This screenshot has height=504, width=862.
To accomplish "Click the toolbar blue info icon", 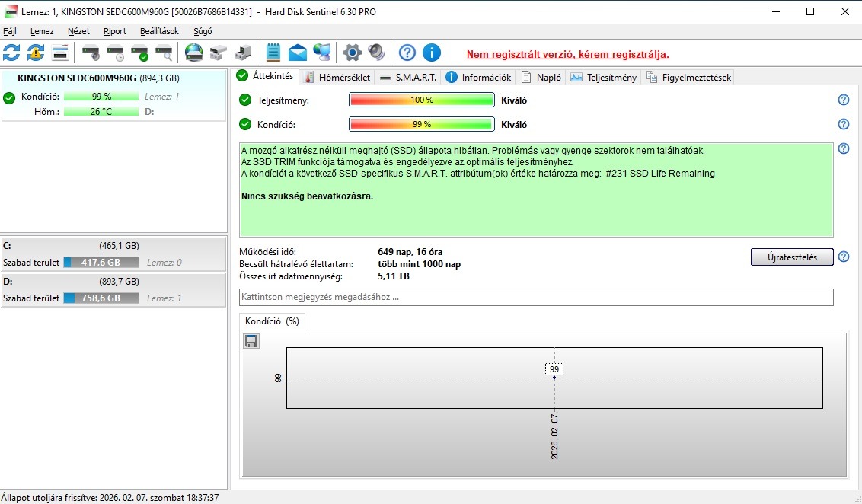I will pyautogui.click(x=432, y=53).
